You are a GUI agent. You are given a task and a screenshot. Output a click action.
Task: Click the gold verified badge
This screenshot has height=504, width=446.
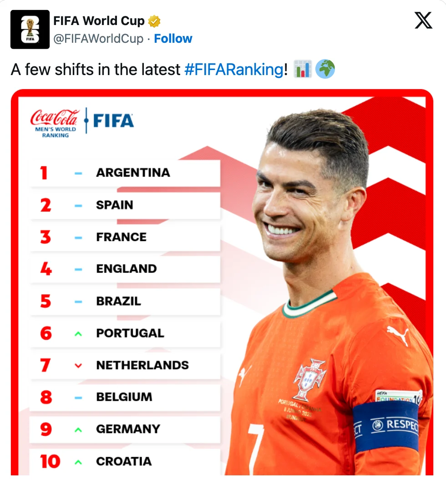[x=154, y=21]
